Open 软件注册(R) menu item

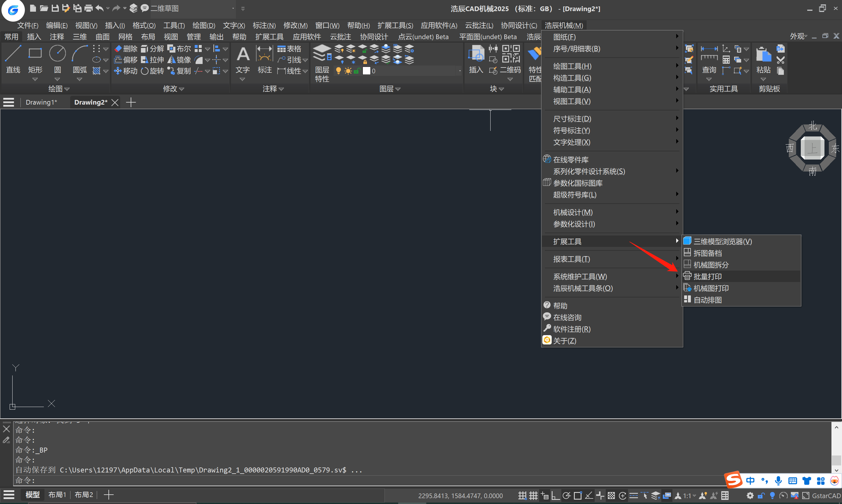(572, 329)
